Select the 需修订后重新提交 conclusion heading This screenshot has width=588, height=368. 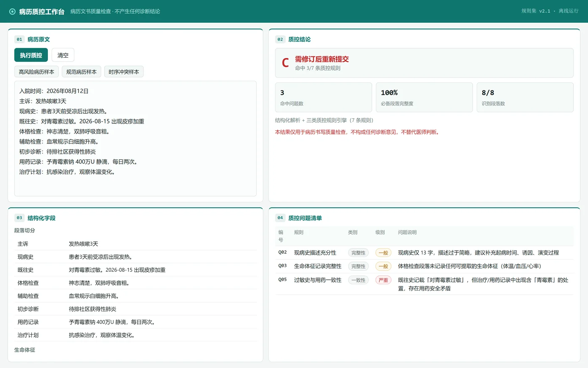tap(322, 59)
